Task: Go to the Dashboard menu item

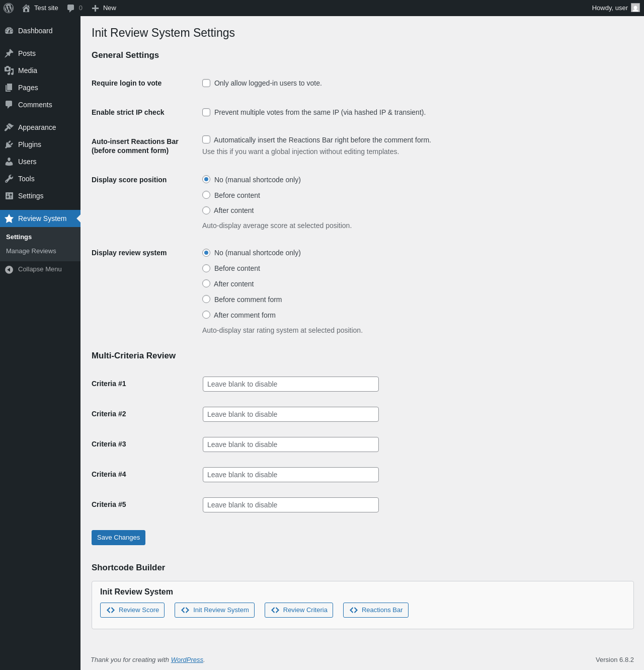Action: click(x=35, y=31)
